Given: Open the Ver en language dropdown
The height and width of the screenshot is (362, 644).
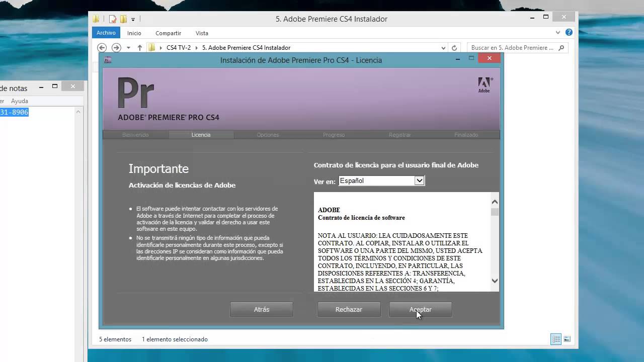Looking at the screenshot, I should (x=381, y=180).
